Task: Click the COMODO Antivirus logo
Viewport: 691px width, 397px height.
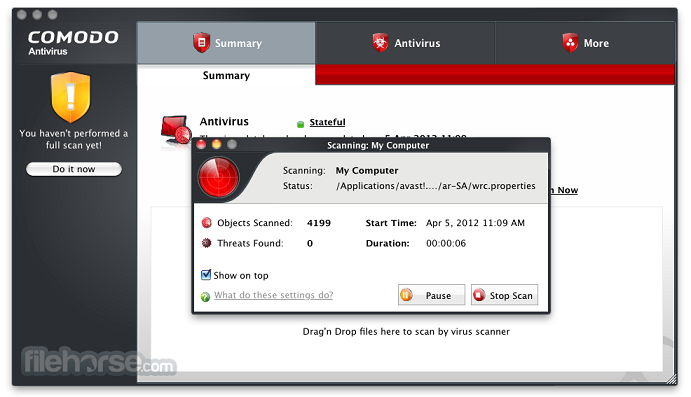Action: click(x=73, y=43)
